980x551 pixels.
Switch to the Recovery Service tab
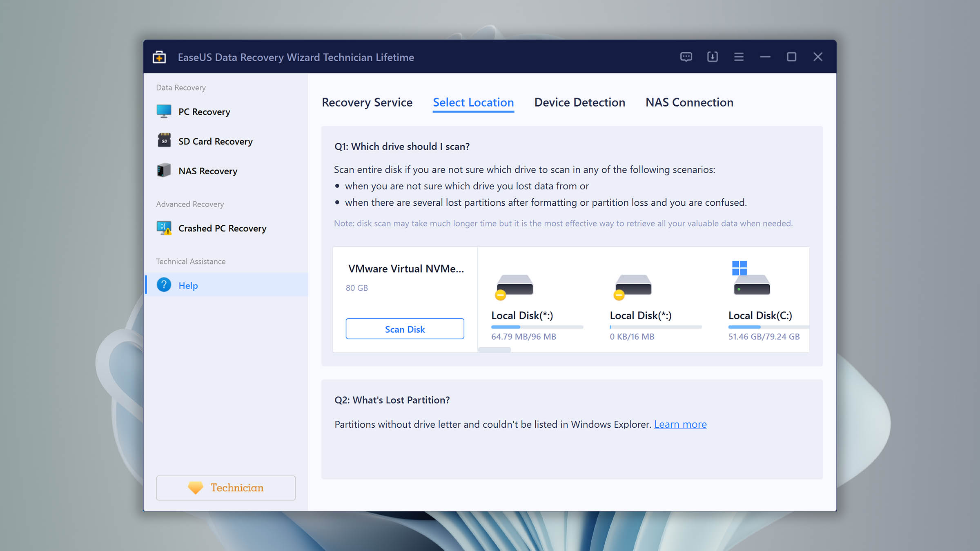[x=367, y=102]
